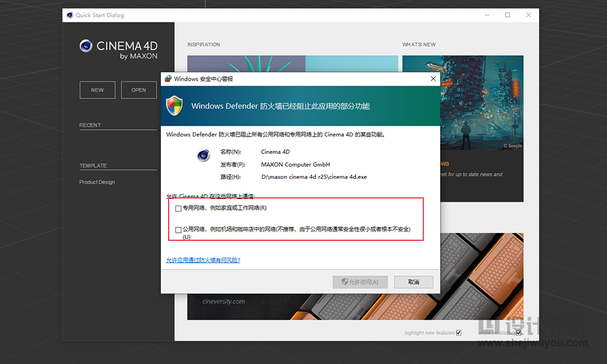Screen dimensions: 607x364
Task: Click the CINEMA 4D logo in sidebar
Action: (x=118, y=50)
